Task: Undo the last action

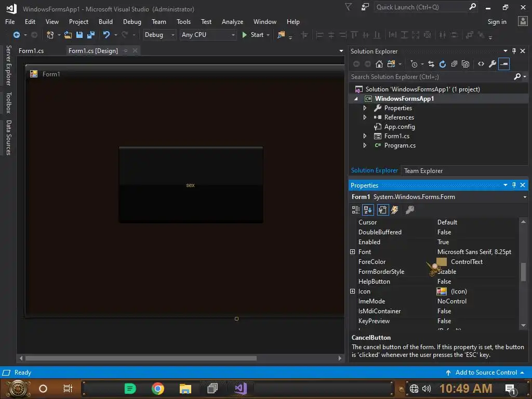Action: coord(107,35)
